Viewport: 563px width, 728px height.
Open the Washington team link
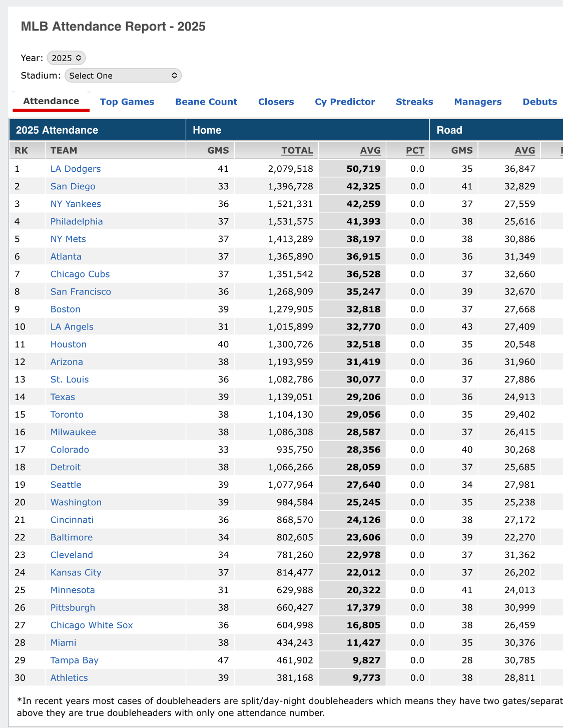(x=76, y=502)
